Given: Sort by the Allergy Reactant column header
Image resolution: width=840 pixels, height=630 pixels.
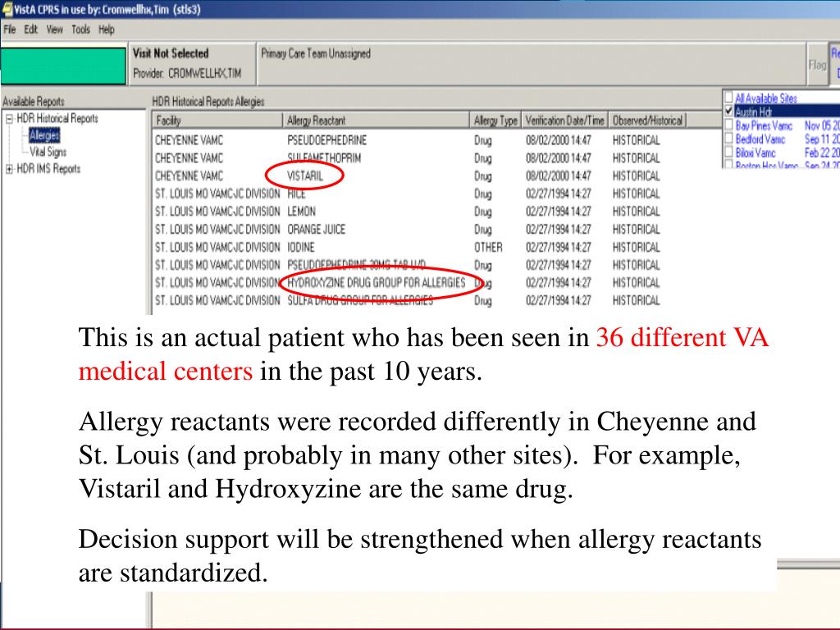Looking at the screenshot, I should point(376,121).
